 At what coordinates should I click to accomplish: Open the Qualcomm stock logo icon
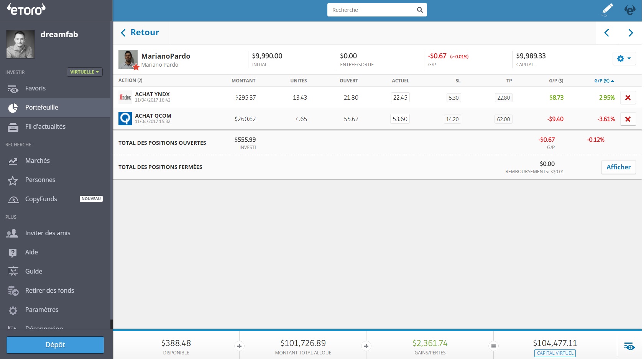[125, 119]
